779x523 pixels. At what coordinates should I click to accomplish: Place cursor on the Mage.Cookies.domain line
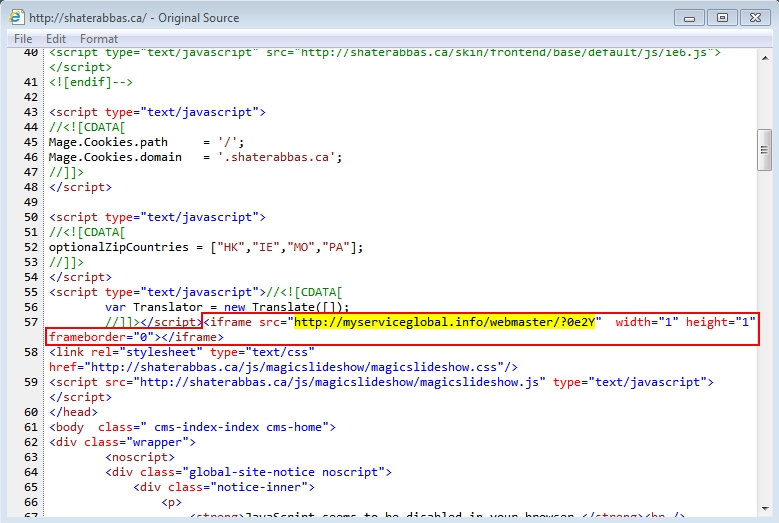195,157
